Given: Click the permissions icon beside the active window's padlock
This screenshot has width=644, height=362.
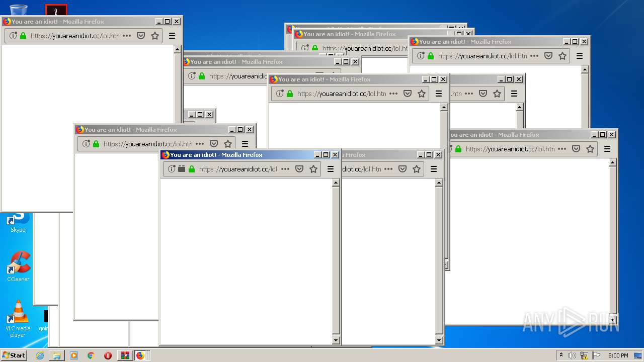Looking at the screenshot, I should (x=182, y=169).
